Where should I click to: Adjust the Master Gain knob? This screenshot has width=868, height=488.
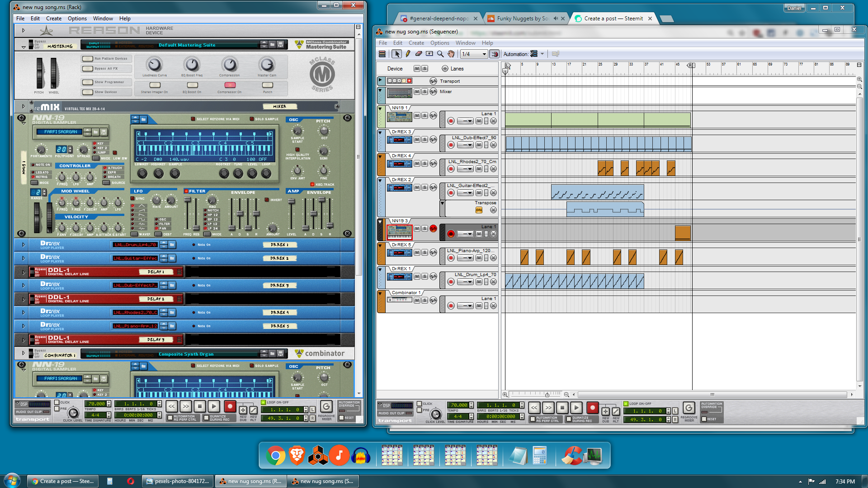267,65
